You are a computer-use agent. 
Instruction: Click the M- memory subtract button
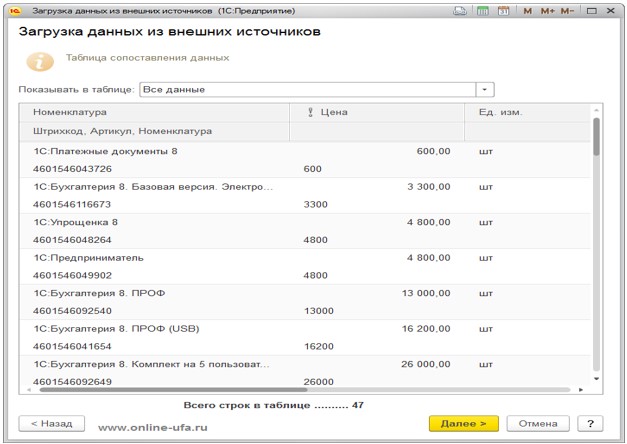567,10
